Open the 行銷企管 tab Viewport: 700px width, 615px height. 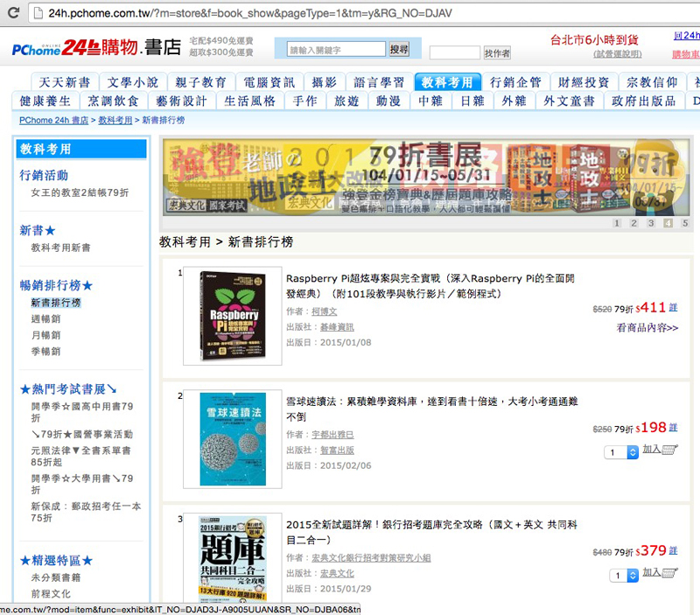515,82
